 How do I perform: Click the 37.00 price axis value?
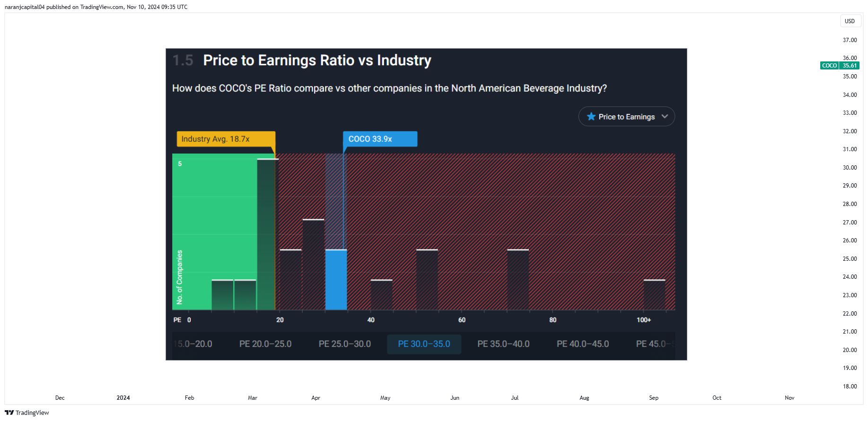(850, 40)
